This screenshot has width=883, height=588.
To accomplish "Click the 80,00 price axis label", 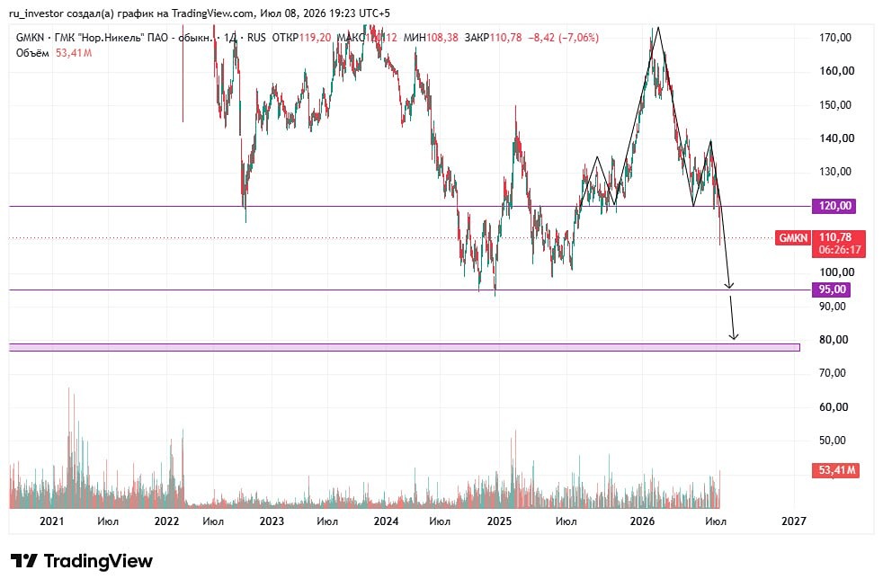I will point(834,340).
